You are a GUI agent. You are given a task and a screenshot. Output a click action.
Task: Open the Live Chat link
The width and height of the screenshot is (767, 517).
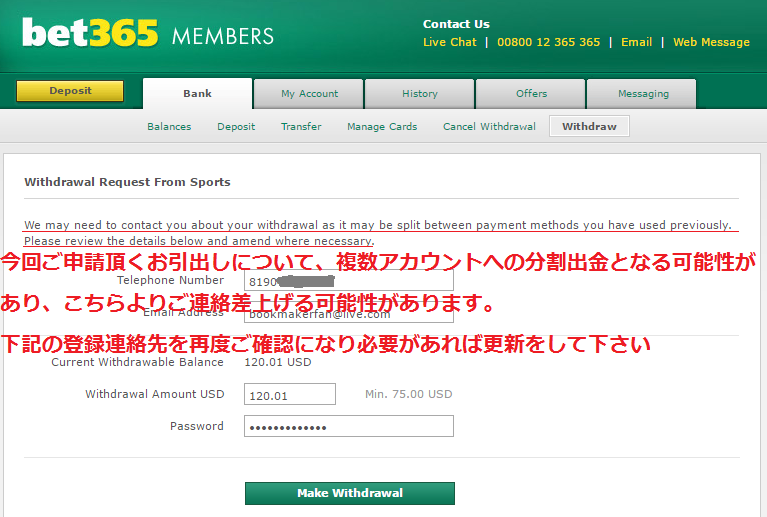pos(449,42)
